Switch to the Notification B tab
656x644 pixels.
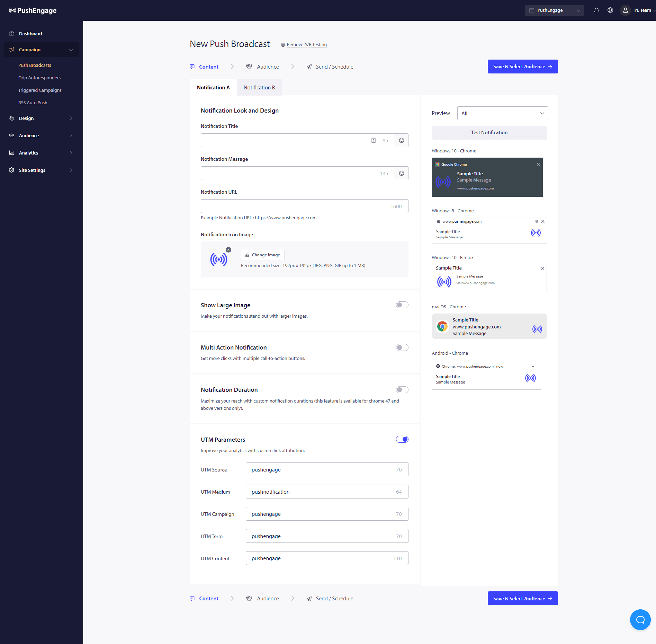click(259, 88)
